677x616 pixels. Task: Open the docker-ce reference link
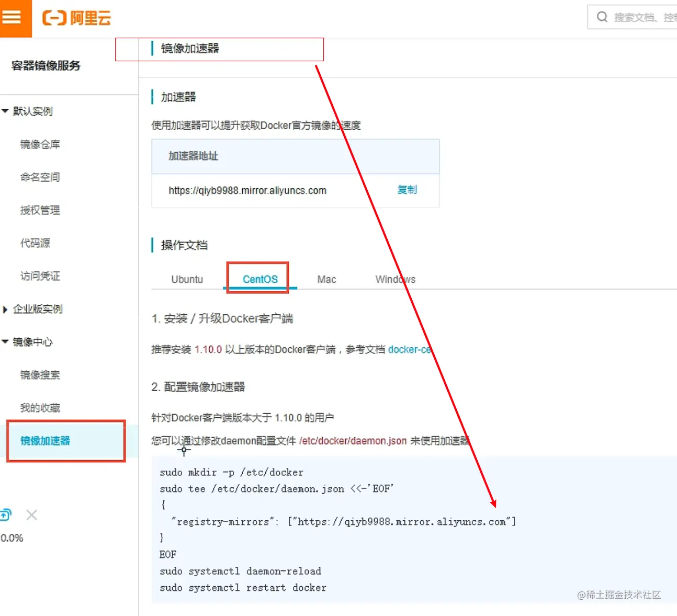(x=410, y=349)
